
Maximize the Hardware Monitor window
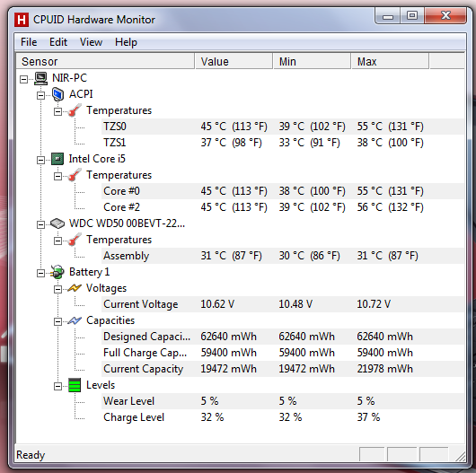(x=412, y=16)
